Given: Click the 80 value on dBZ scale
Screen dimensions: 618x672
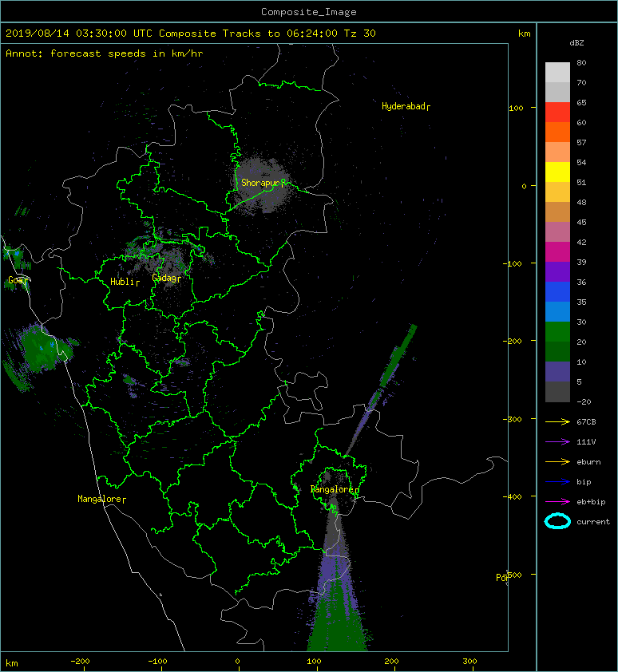Looking at the screenshot, I should 581,62.
